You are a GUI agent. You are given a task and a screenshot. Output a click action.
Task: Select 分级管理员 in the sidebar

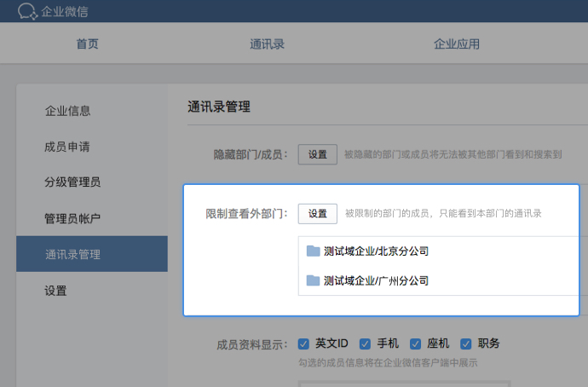(x=72, y=182)
